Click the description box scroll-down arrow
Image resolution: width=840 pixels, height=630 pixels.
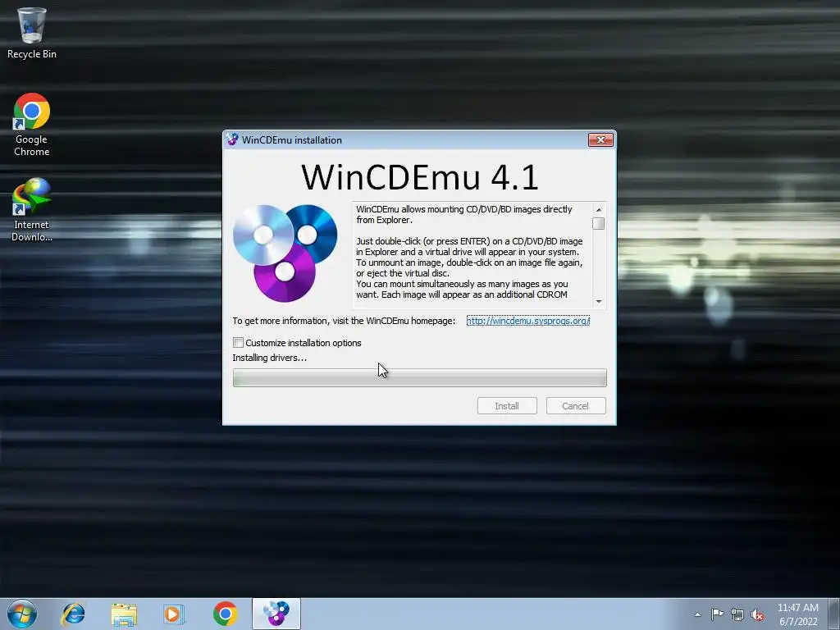click(598, 302)
